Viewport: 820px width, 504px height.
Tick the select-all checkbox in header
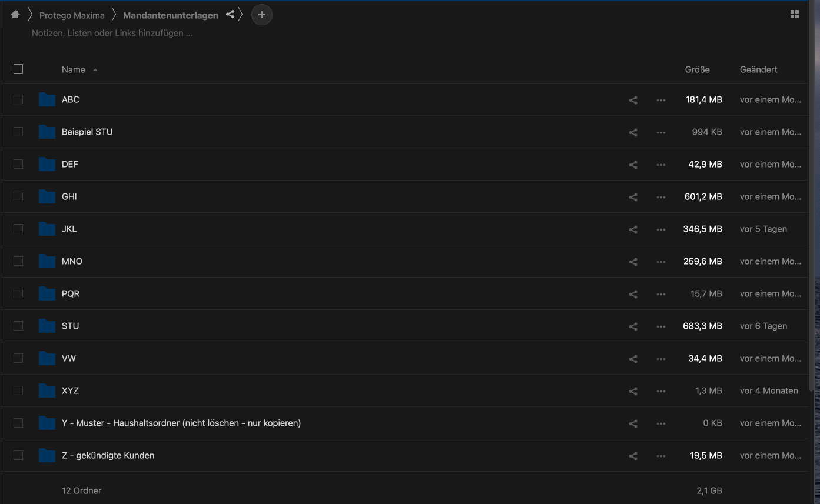click(18, 69)
